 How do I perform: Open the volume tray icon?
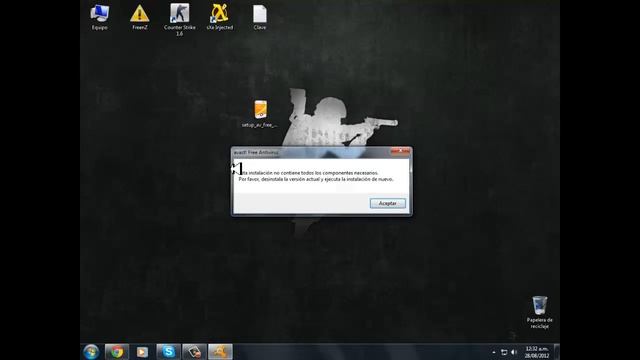[514, 352]
